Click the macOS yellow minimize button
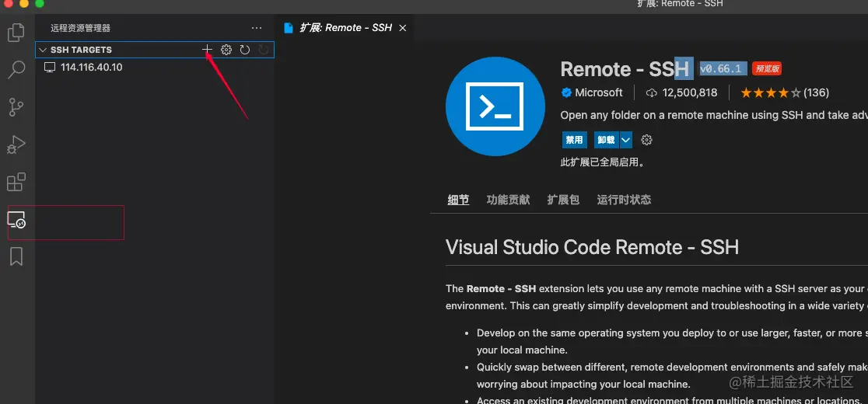Screen dimensions: 868x404 pos(24,3)
